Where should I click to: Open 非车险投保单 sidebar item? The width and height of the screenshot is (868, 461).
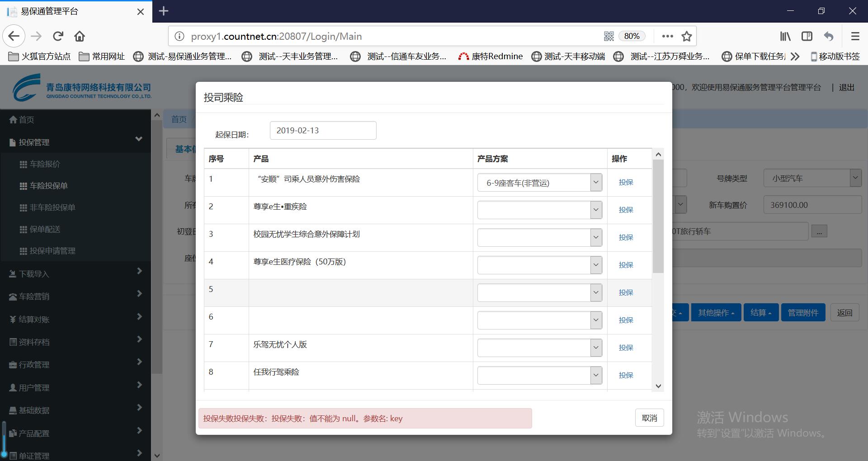click(52, 207)
